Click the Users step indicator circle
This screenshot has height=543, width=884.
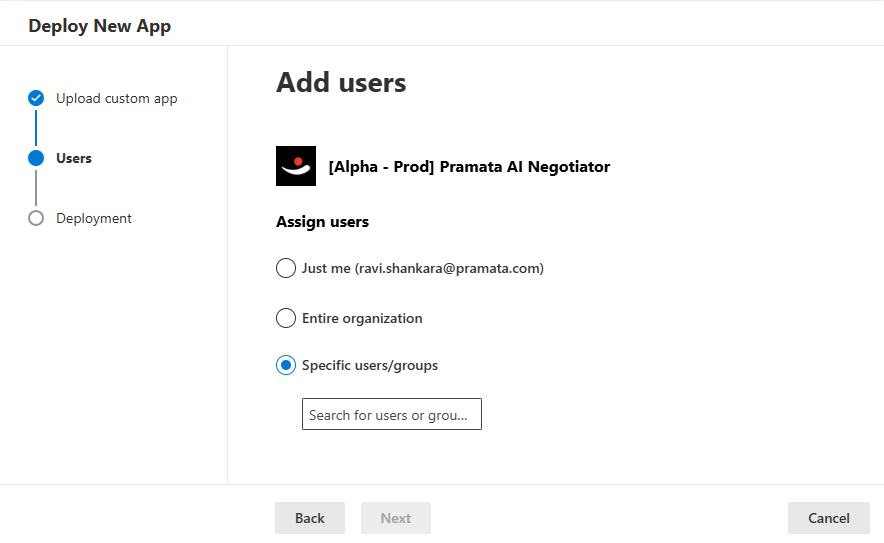[36, 158]
